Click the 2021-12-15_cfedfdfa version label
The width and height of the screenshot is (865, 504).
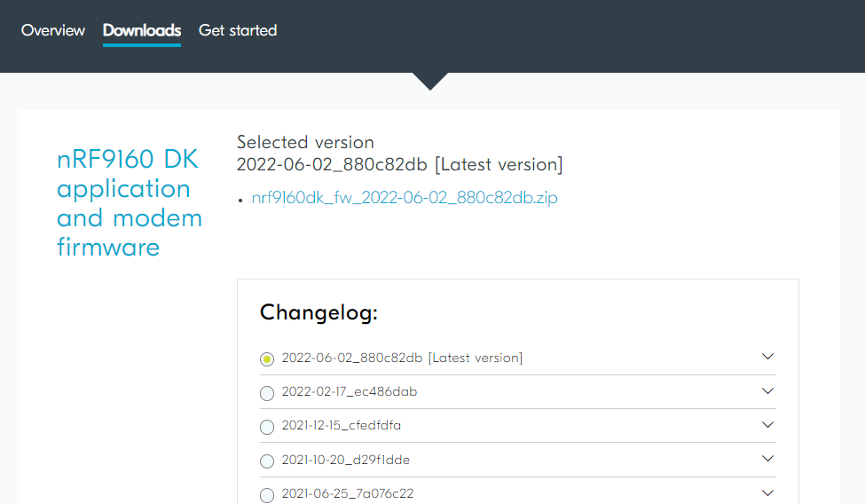click(341, 425)
